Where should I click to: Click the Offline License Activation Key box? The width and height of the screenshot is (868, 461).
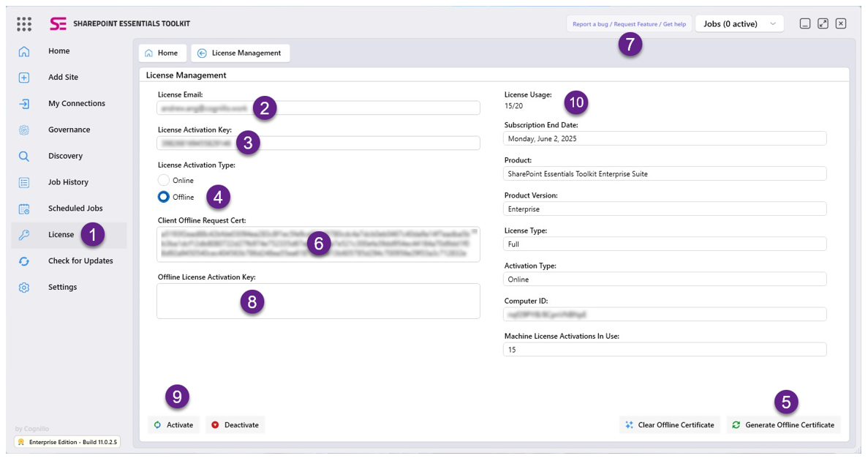point(318,301)
